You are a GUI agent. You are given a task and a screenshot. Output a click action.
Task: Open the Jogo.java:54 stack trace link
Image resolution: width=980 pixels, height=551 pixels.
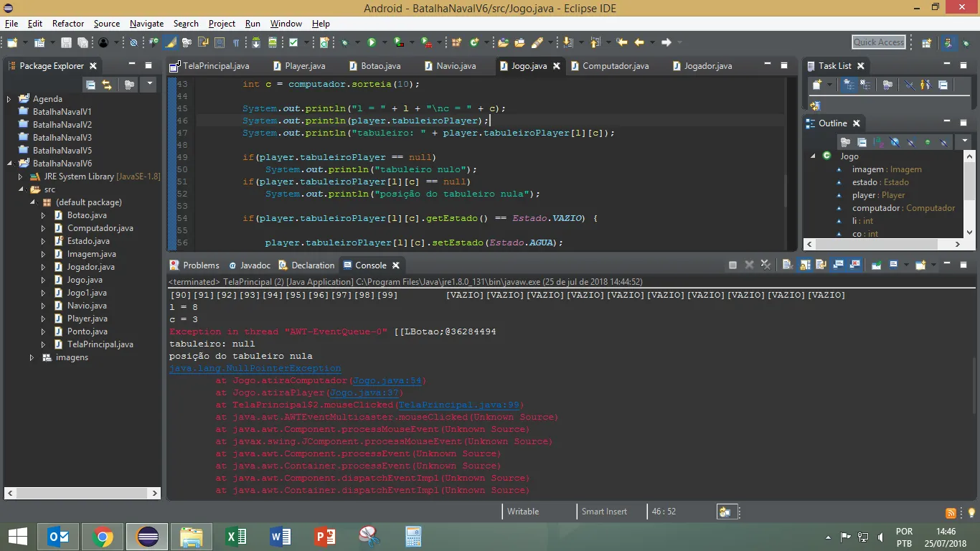point(389,380)
